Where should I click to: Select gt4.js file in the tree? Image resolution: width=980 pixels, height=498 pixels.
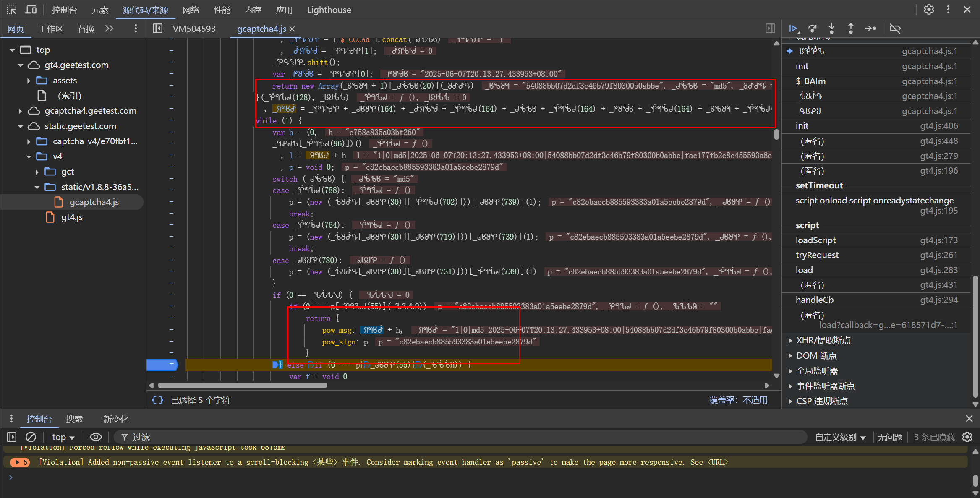pyautogui.click(x=72, y=217)
